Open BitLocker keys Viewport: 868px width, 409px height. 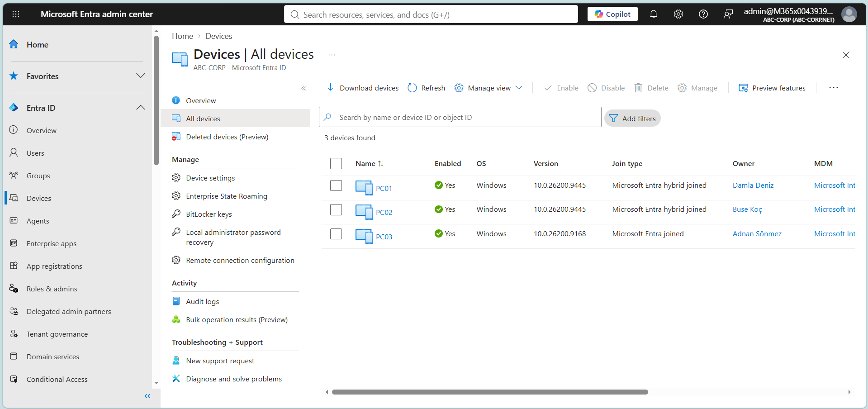coord(209,214)
